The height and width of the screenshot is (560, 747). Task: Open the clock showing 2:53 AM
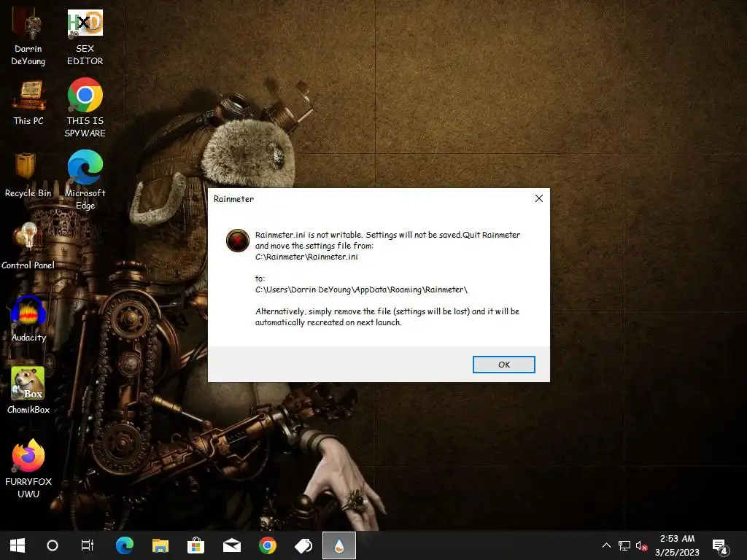[x=677, y=545]
